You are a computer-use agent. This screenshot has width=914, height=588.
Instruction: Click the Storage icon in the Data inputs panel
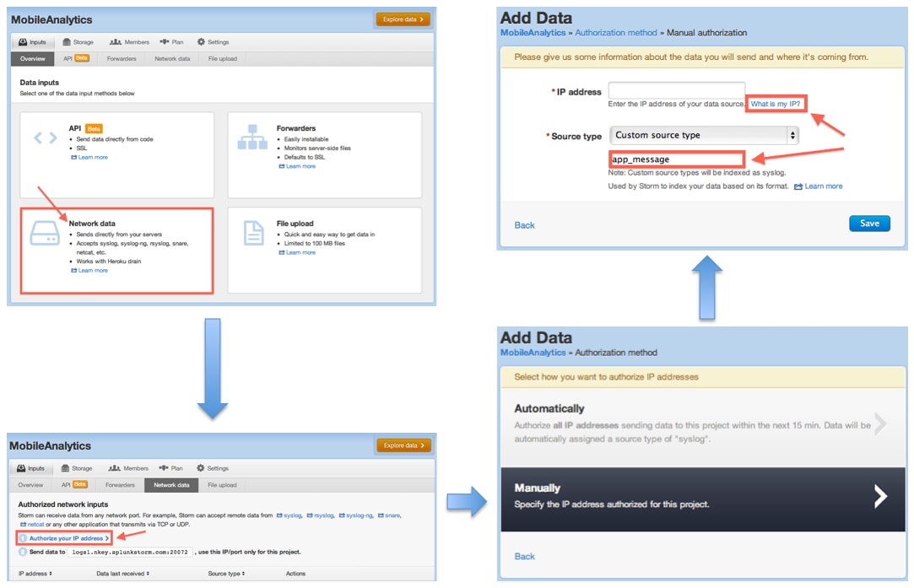67,42
